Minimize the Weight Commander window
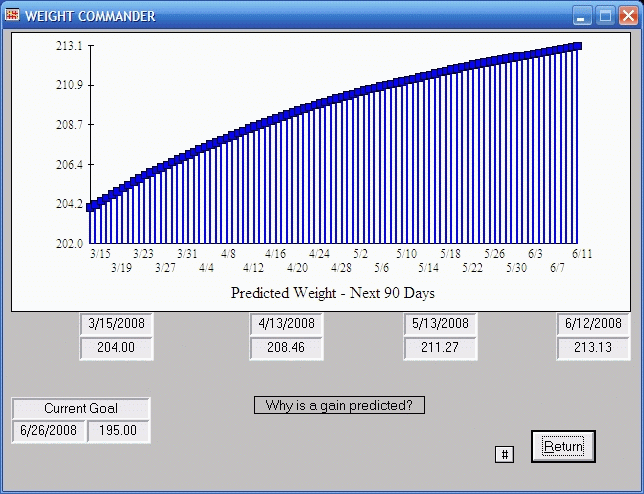Screen dimensions: 644x494 pyautogui.click(x=582, y=15)
